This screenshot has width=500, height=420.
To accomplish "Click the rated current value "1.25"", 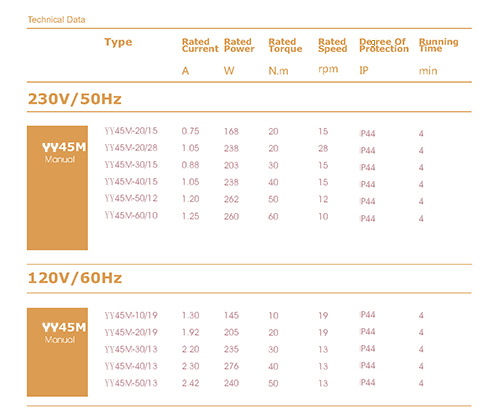I will coord(190,216).
